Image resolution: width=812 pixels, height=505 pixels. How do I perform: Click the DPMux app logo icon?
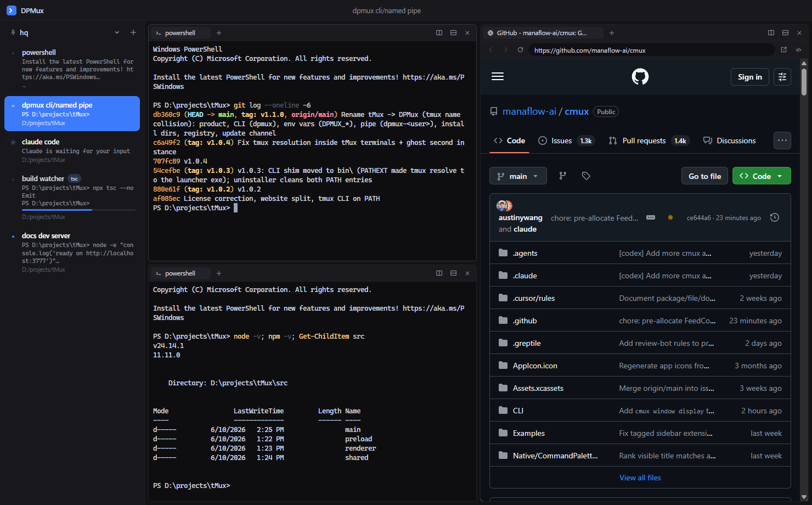[12, 10]
